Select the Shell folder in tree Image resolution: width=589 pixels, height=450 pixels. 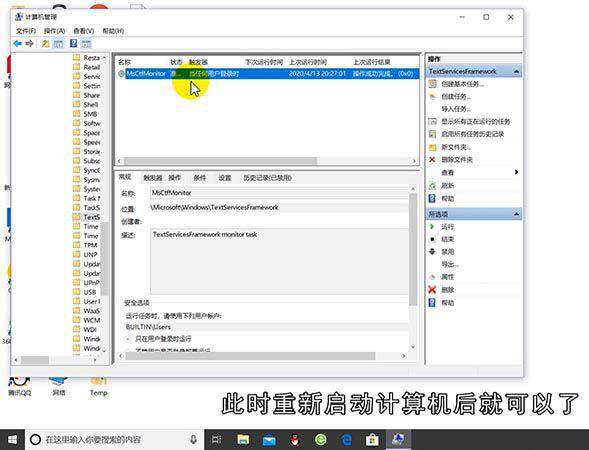(86, 104)
